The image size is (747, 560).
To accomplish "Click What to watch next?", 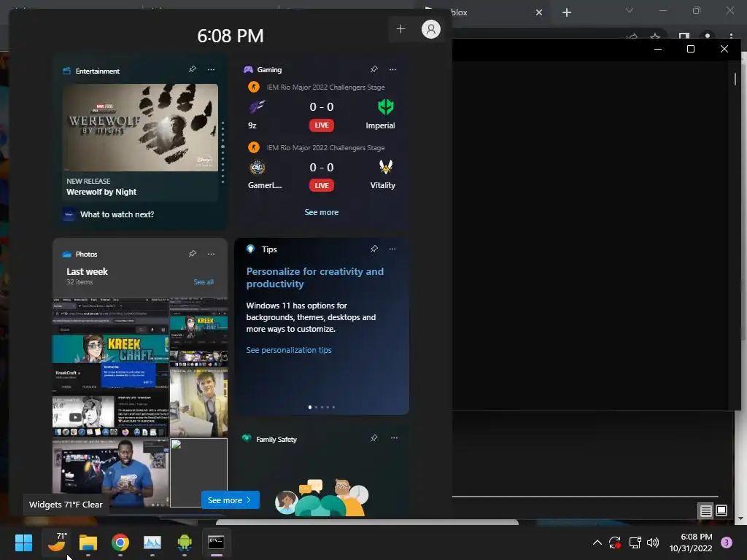I will (117, 214).
